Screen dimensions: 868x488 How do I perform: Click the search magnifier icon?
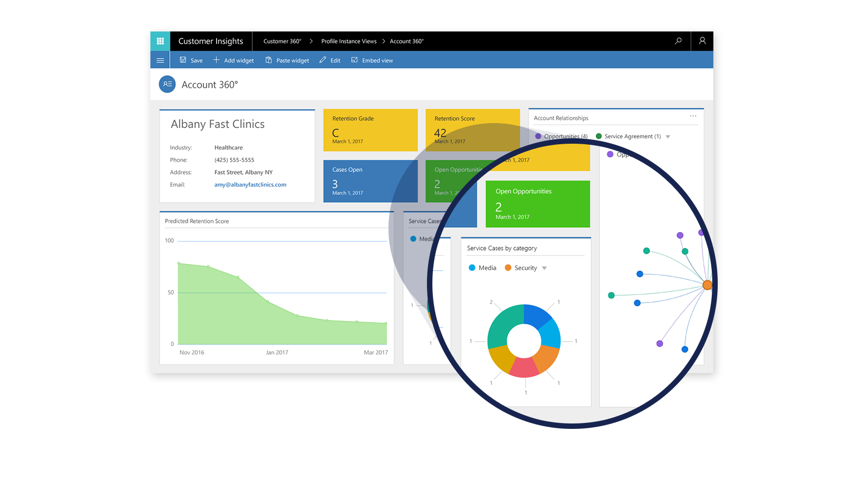(x=678, y=41)
